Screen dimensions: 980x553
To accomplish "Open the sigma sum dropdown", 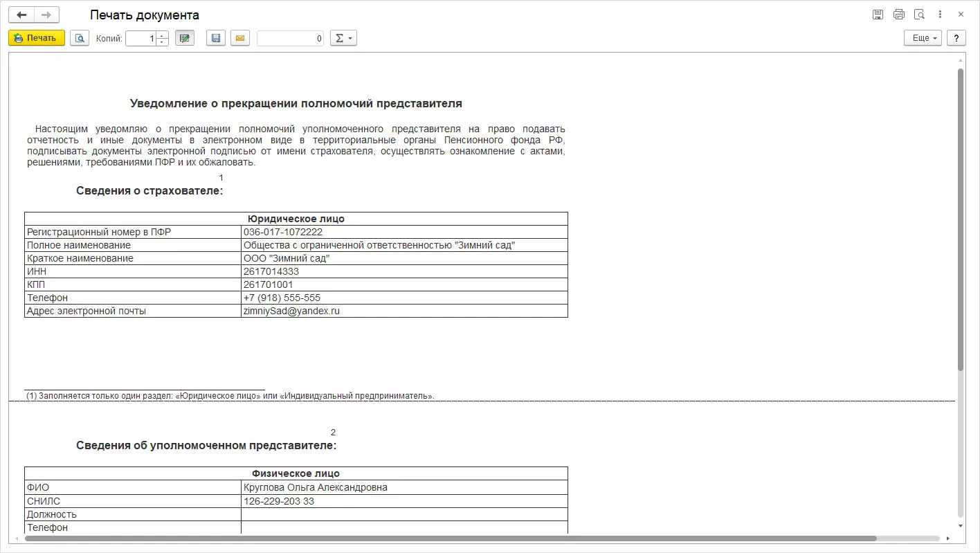I will (x=343, y=38).
